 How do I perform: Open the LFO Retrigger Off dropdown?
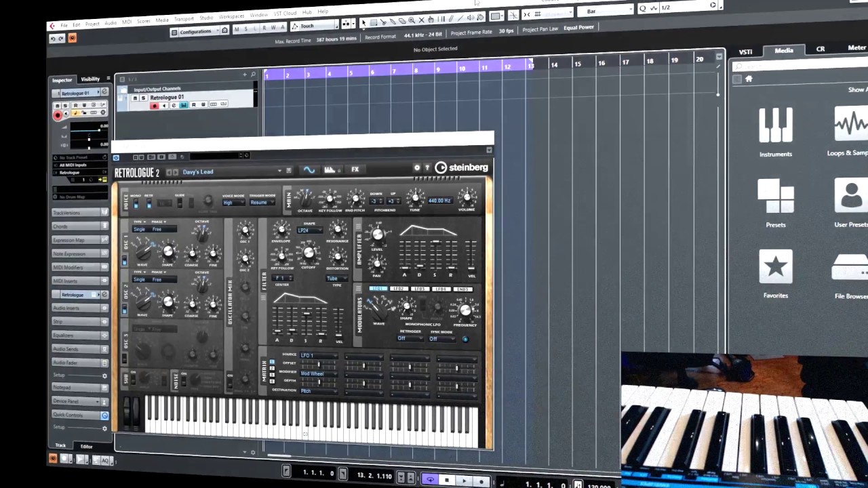409,338
